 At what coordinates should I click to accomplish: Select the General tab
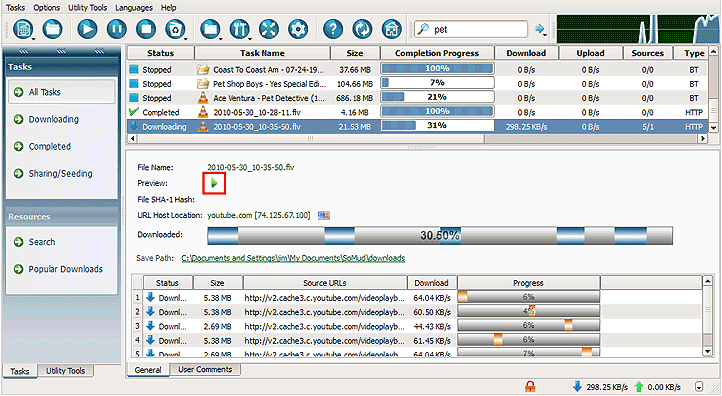[148, 370]
